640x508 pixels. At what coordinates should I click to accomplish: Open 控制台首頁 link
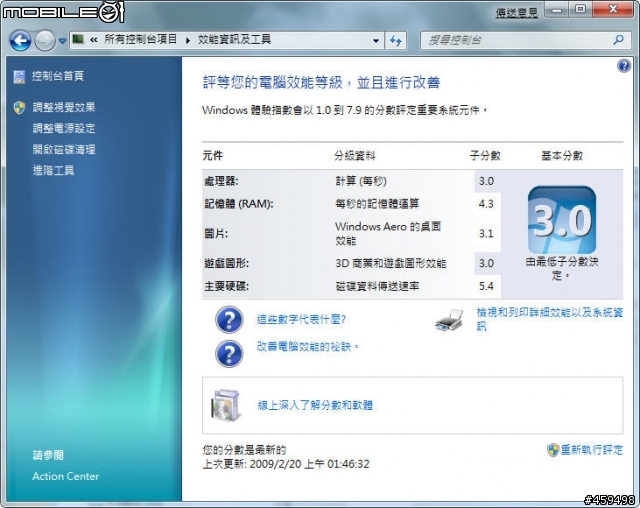click(x=58, y=76)
